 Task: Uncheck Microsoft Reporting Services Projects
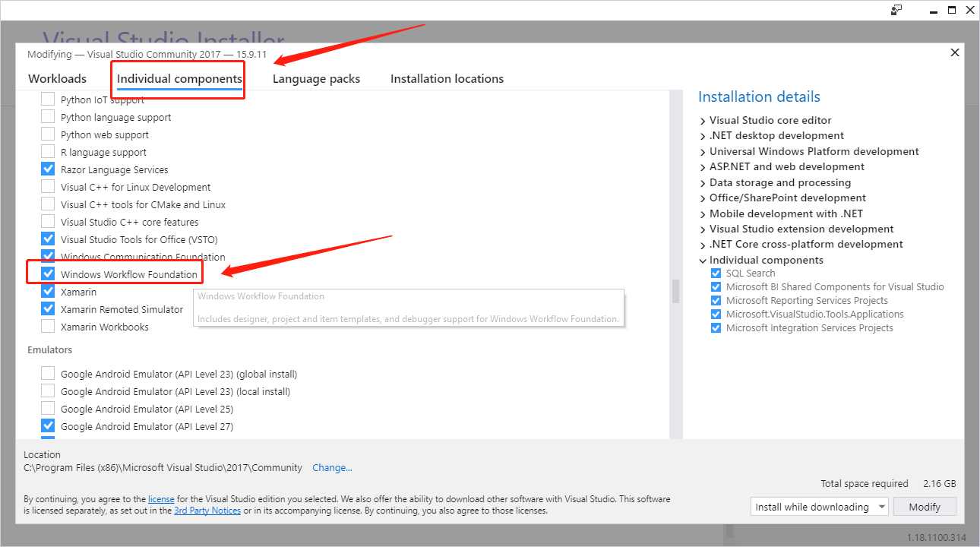tap(716, 301)
